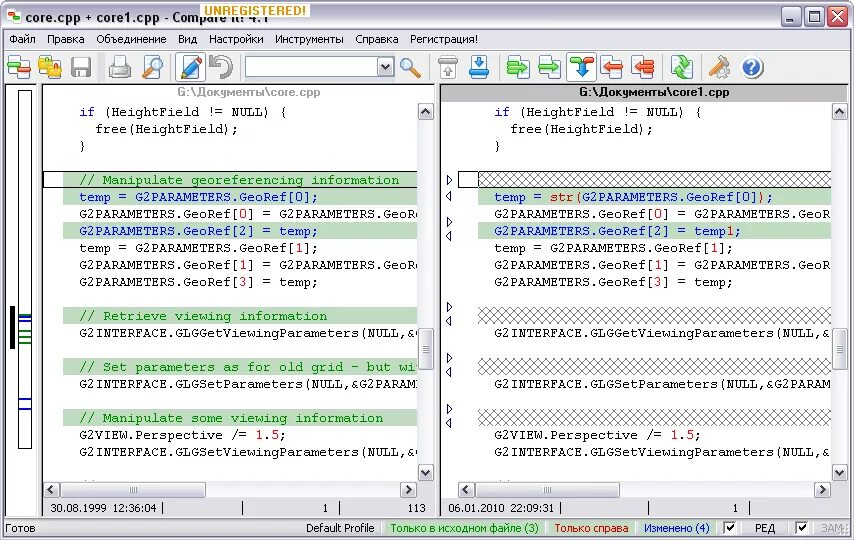Viewport: 854px width, 540px height.
Task: Open the Регистрация! menu
Action: (444, 39)
